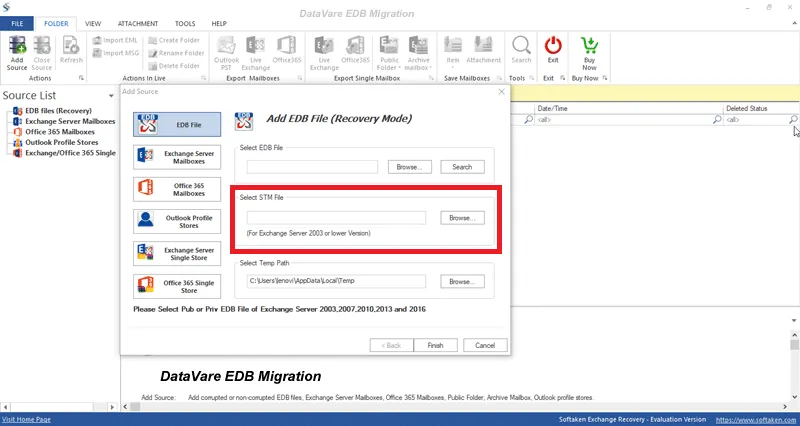Open the Archive mailbox export dropdown icon

point(418,53)
